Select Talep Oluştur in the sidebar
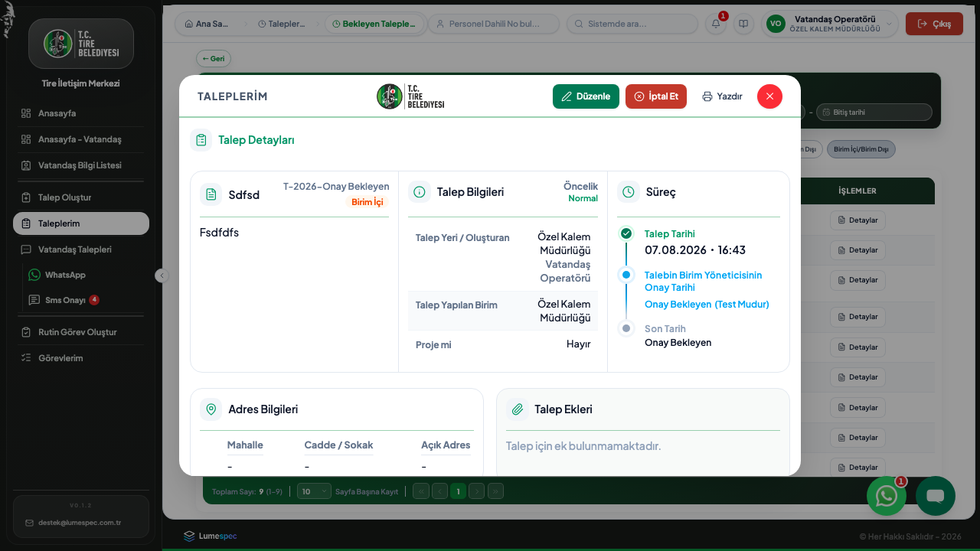The width and height of the screenshot is (980, 551). pyautogui.click(x=81, y=197)
